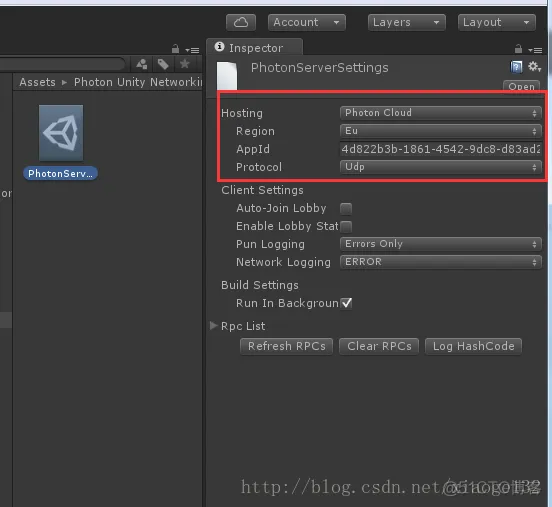Click the PhotonServerSettings file icon in Inspector
Image resolution: width=552 pixels, height=507 pixels.
pyautogui.click(x=227, y=75)
